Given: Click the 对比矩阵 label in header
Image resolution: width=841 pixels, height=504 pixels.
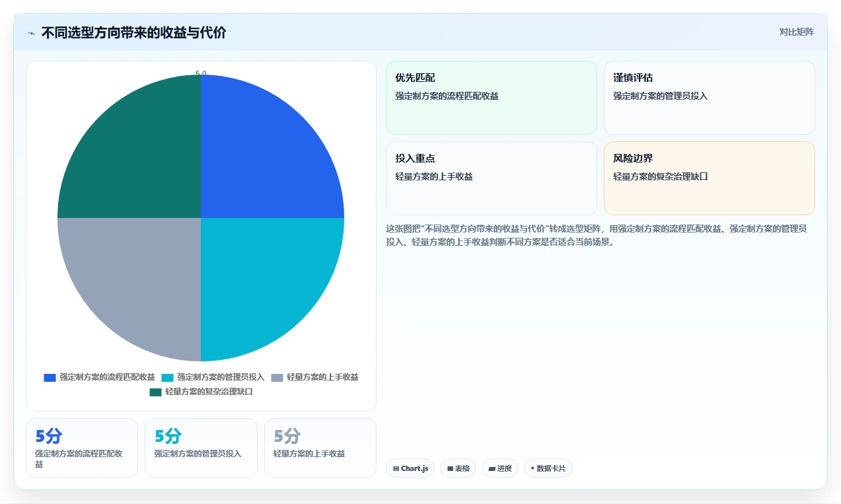Looking at the screenshot, I should point(796,32).
